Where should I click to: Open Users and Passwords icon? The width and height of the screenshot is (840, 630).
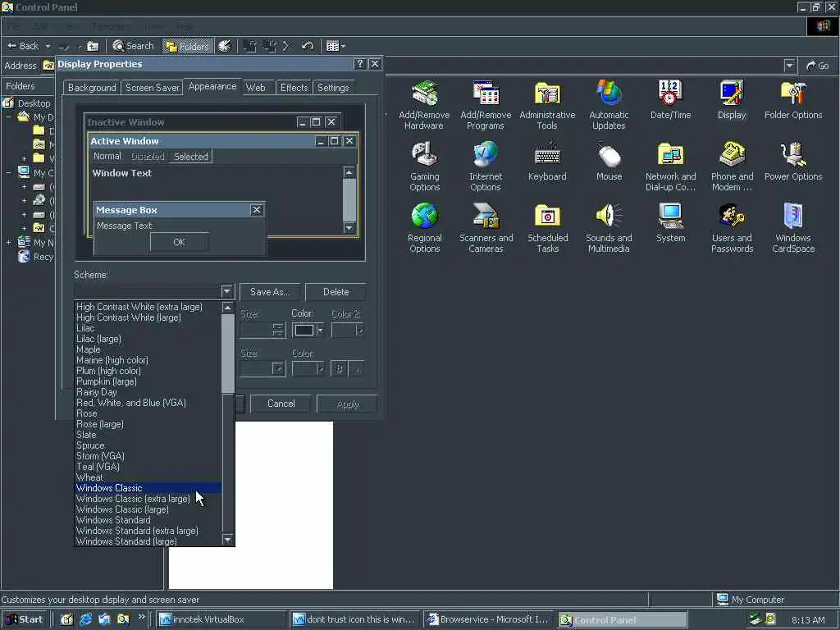click(x=732, y=228)
